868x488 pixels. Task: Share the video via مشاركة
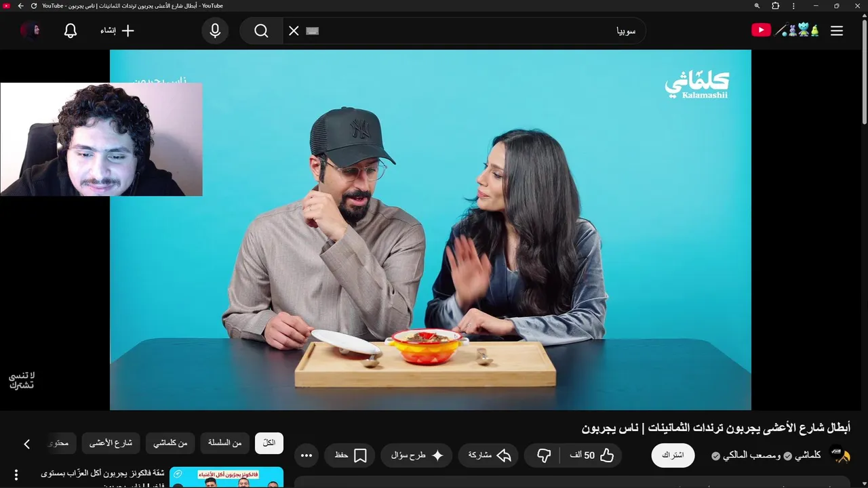488,455
